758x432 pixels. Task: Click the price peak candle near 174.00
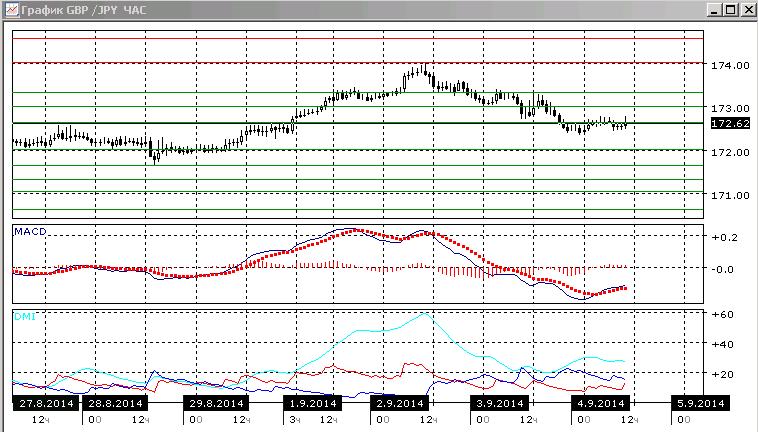(x=424, y=69)
